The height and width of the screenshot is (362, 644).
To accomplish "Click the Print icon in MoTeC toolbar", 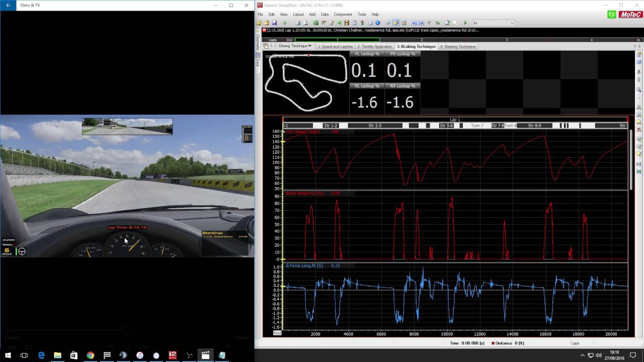I will 297,23.
